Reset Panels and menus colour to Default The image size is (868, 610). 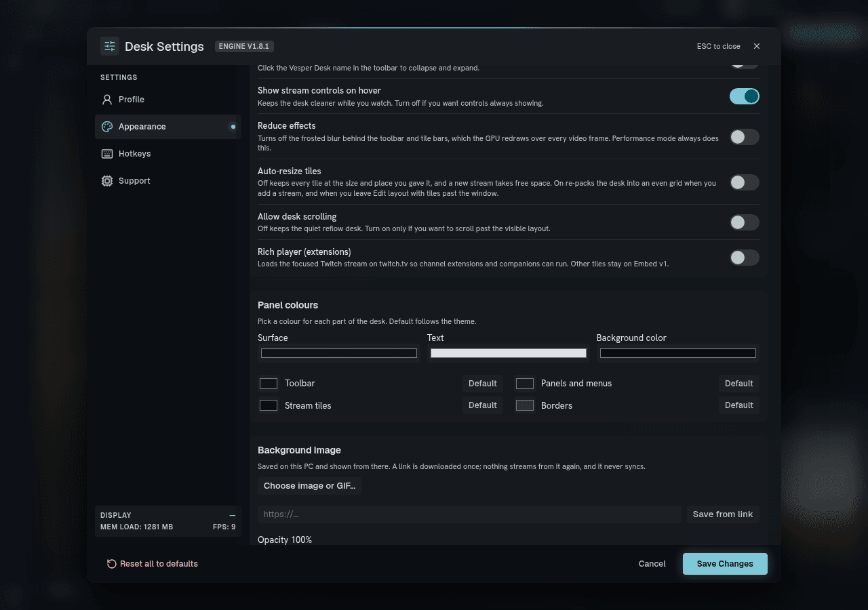pyautogui.click(x=739, y=384)
